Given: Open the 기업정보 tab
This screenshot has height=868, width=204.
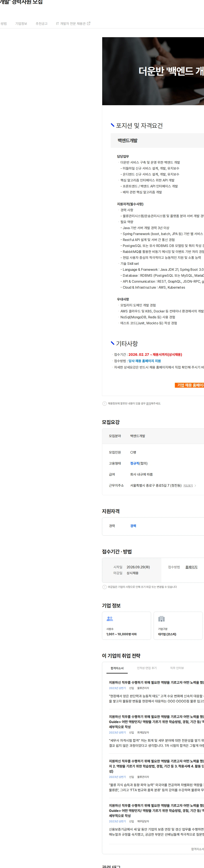Looking at the screenshot, I should [21, 24].
